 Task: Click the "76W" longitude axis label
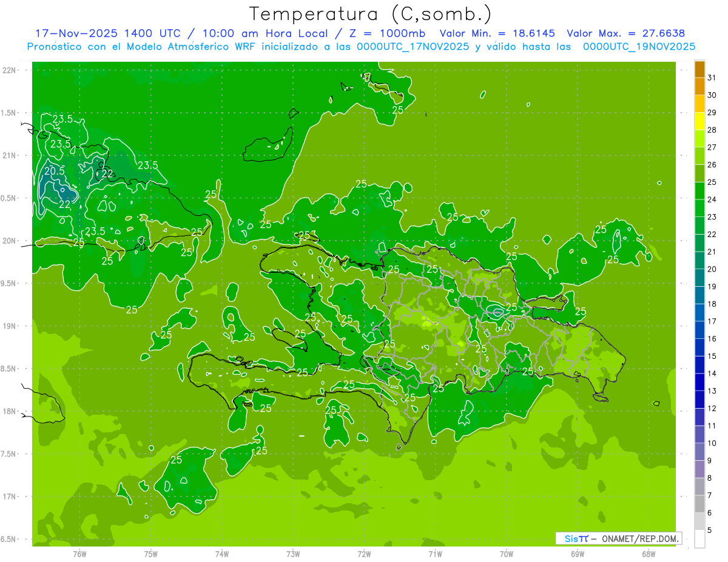click(x=79, y=554)
